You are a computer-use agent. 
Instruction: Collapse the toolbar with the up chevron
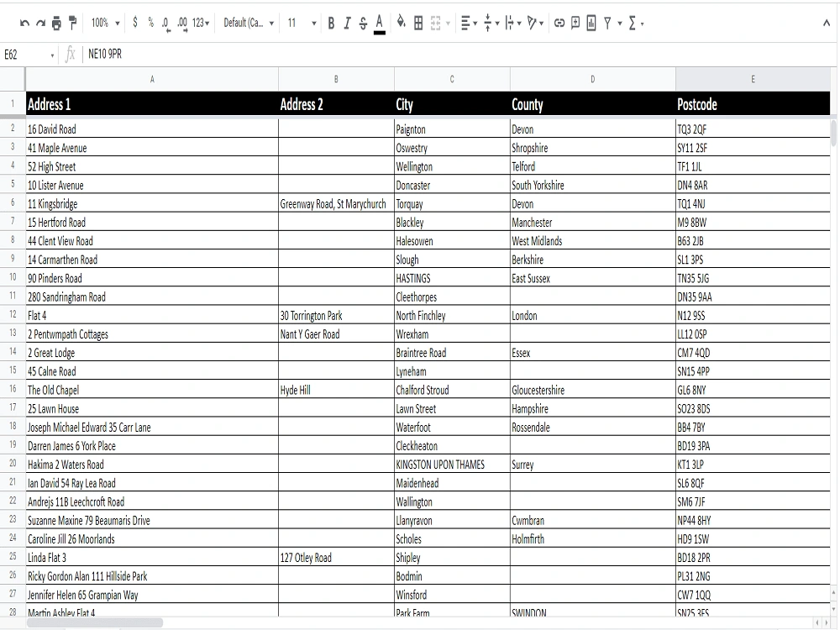pyautogui.click(x=827, y=23)
